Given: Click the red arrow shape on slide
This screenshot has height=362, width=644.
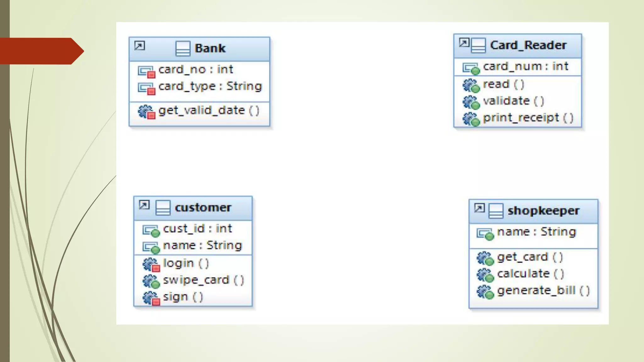Looking at the screenshot, I should pos(41,51).
